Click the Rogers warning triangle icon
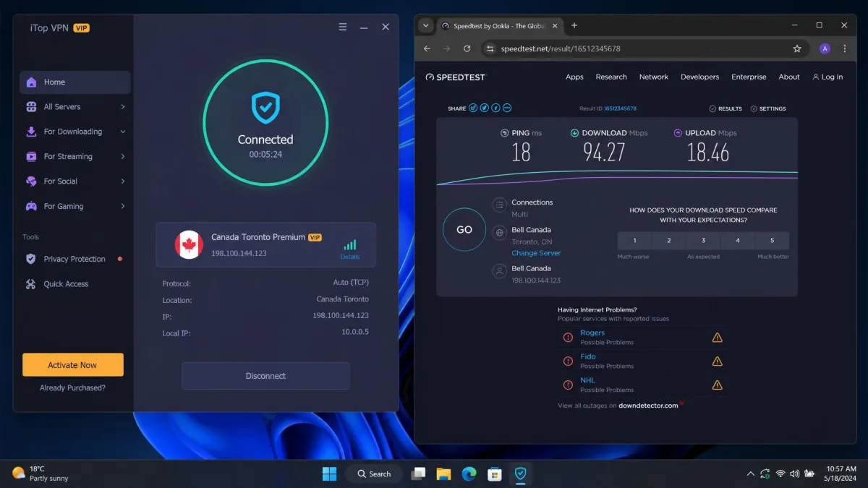Screen dimensions: 868x488 718,338
